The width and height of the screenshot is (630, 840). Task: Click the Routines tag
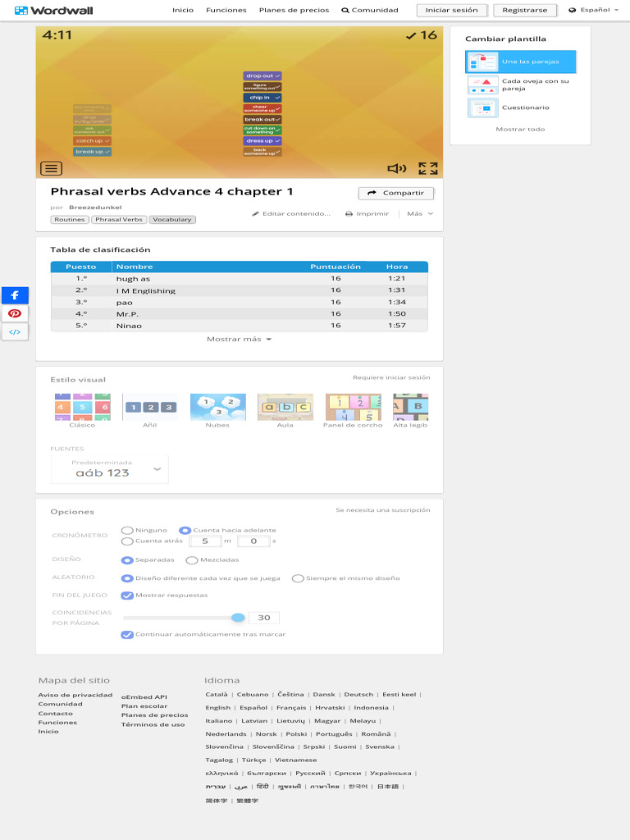(x=70, y=220)
